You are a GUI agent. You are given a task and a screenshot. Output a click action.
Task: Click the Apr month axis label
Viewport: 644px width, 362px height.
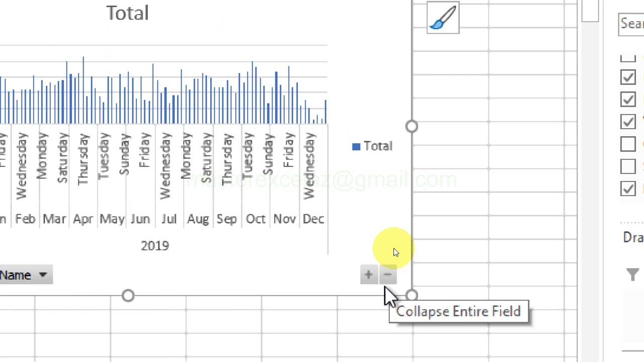pos(83,219)
